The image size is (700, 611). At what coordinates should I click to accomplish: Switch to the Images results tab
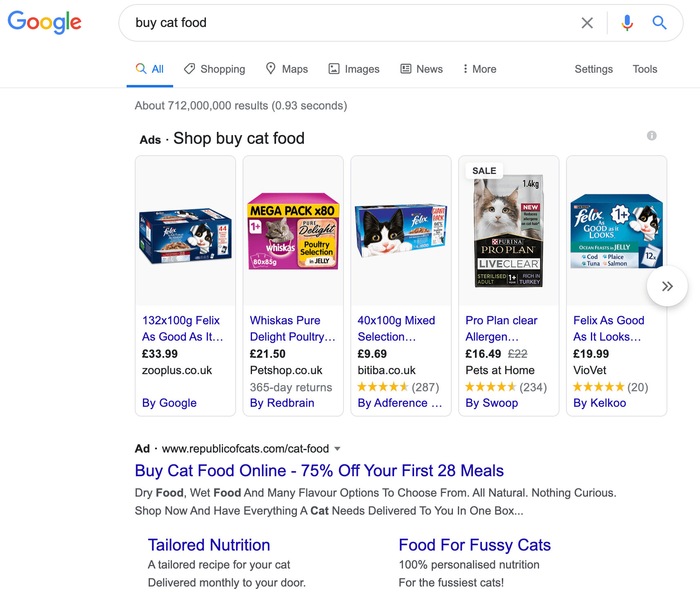tap(354, 69)
